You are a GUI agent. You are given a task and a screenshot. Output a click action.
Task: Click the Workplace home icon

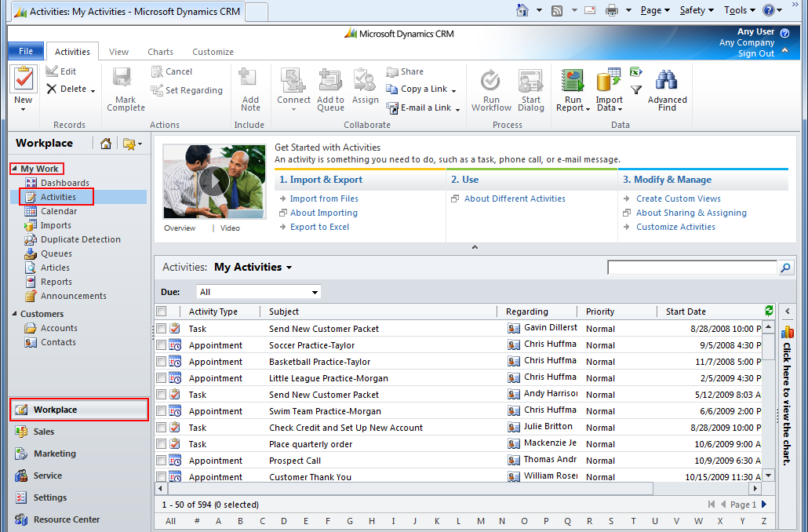coord(106,144)
